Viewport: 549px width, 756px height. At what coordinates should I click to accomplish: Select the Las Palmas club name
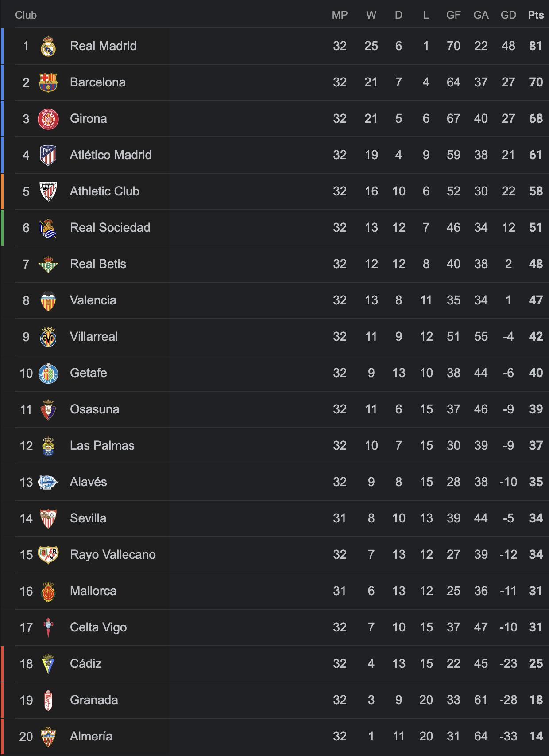pyautogui.click(x=102, y=446)
